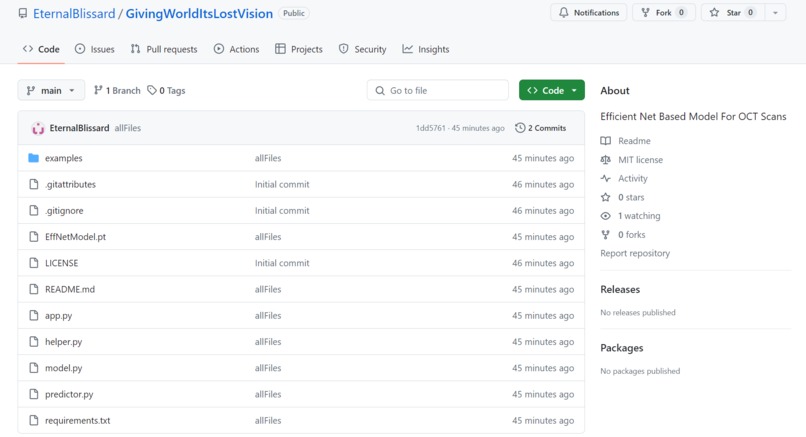Click the book icon beside Readme
Viewport: 806px width, 437px height.
click(x=606, y=141)
